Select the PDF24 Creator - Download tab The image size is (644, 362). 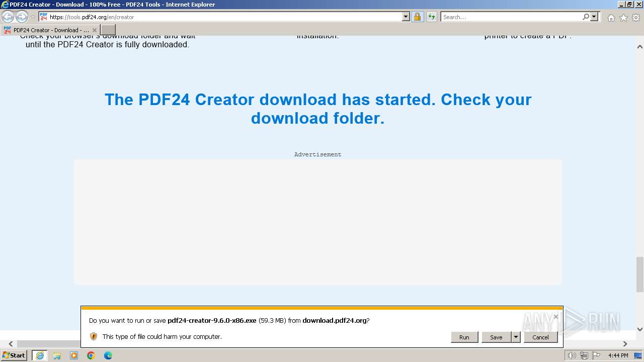point(50,30)
